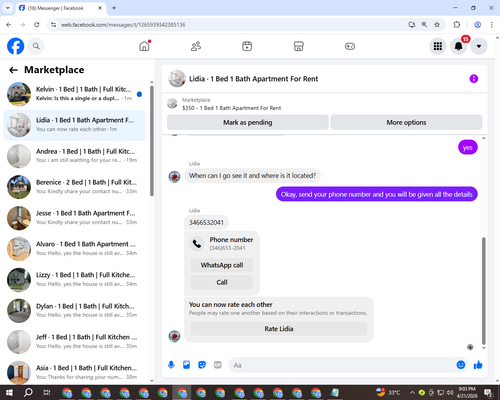This screenshot has height=400, width=500.
Task: Open Lizzy conversation
Action: [x=75, y=280]
